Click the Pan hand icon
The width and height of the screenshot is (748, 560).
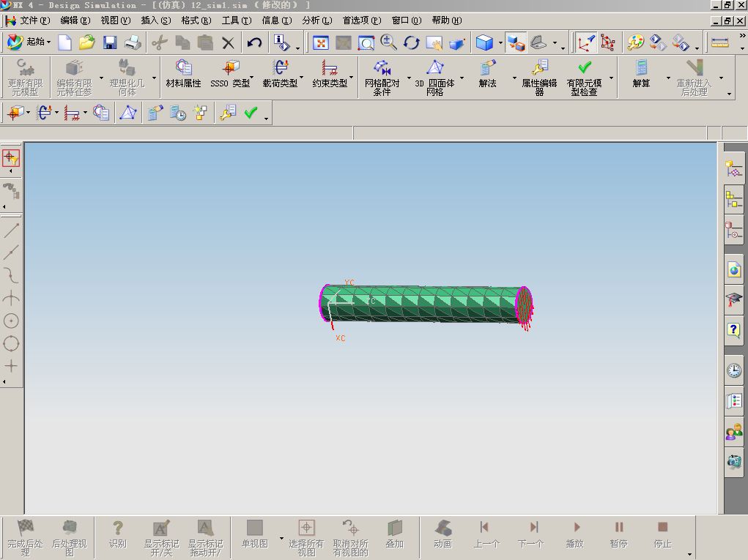(434, 43)
